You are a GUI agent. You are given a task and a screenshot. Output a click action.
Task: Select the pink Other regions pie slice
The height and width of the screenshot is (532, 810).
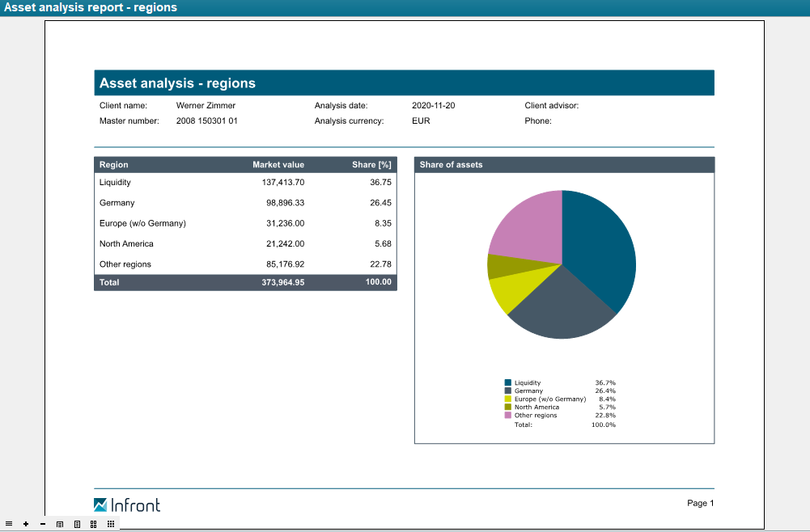click(530, 226)
